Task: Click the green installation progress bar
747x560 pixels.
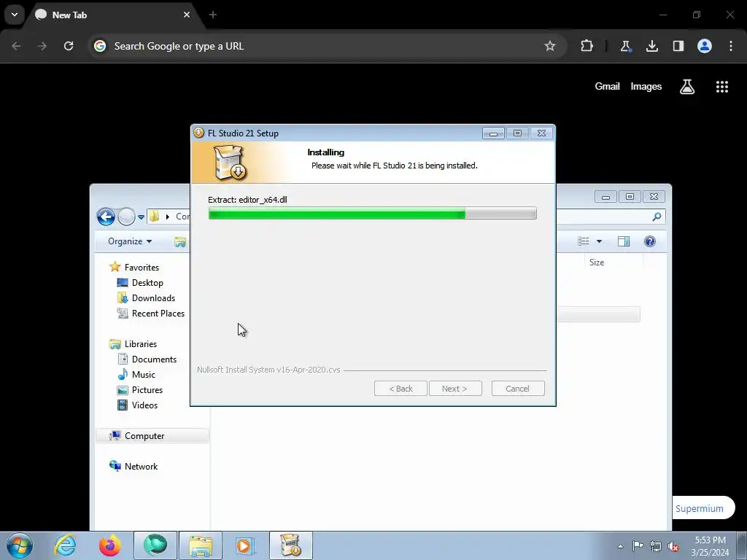Action: [x=373, y=214]
